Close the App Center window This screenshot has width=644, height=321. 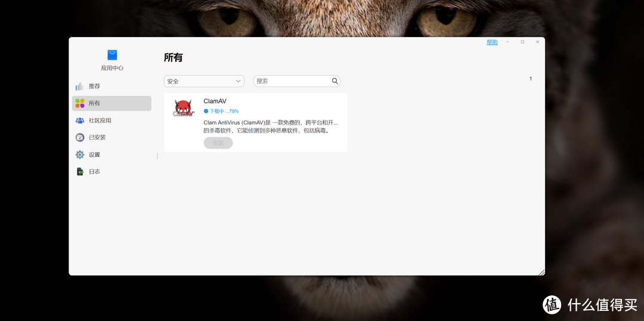point(537,42)
